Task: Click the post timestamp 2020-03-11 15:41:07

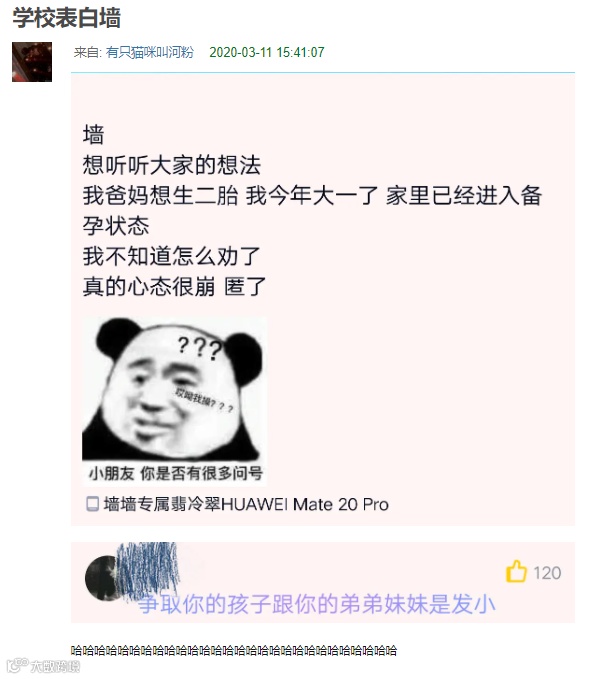Action: point(267,52)
